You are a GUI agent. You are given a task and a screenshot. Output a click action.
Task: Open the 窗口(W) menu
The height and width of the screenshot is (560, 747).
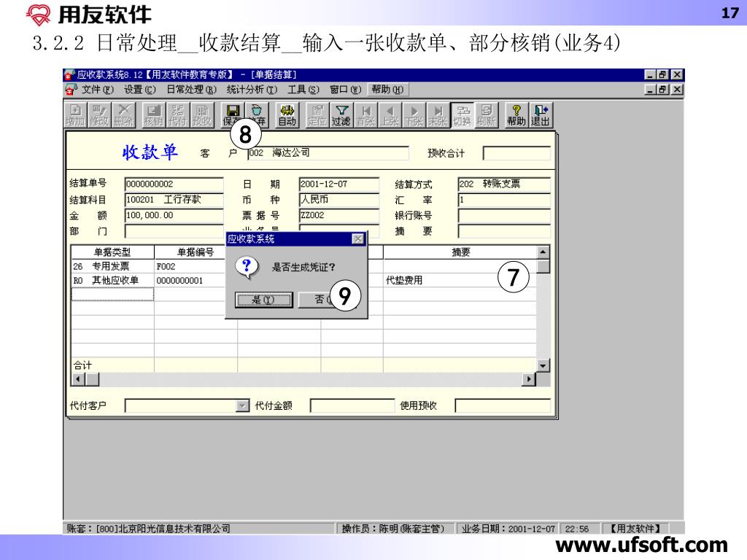click(345, 90)
